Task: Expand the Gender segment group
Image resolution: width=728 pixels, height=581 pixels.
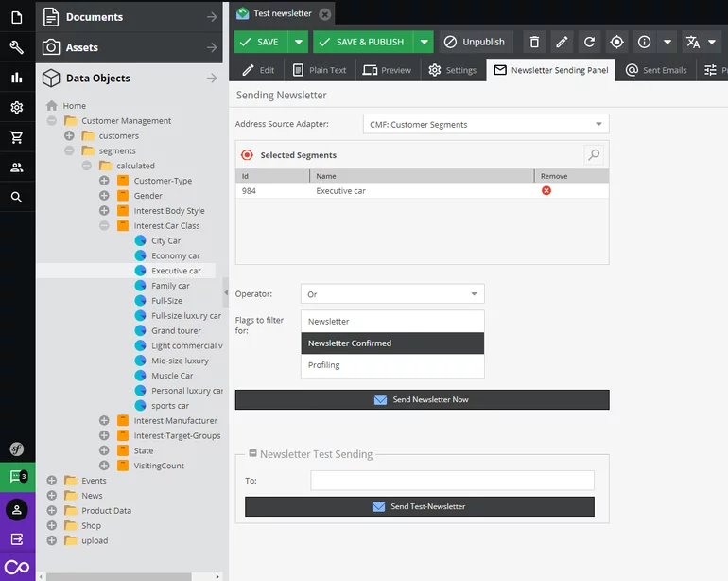Action: click(104, 196)
